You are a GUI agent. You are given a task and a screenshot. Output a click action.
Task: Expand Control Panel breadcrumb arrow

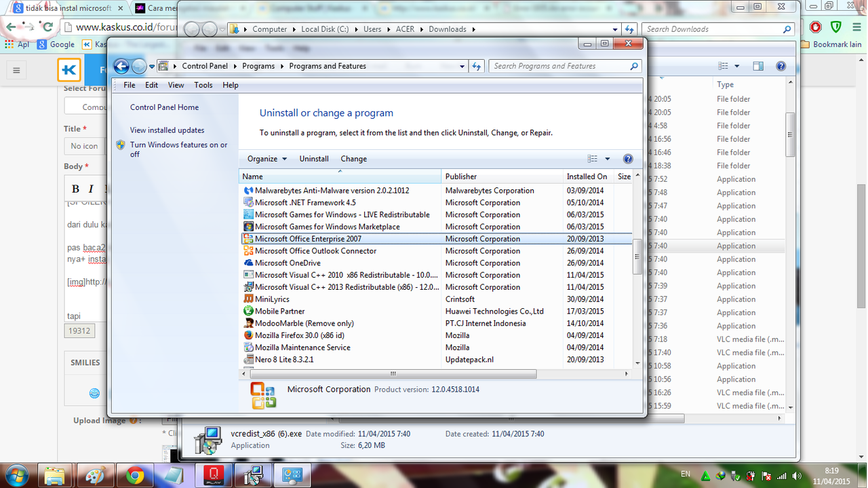tap(235, 67)
